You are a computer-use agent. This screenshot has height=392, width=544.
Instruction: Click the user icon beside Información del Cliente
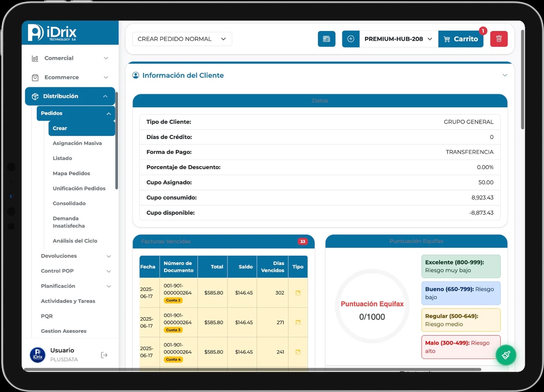pyautogui.click(x=136, y=75)
